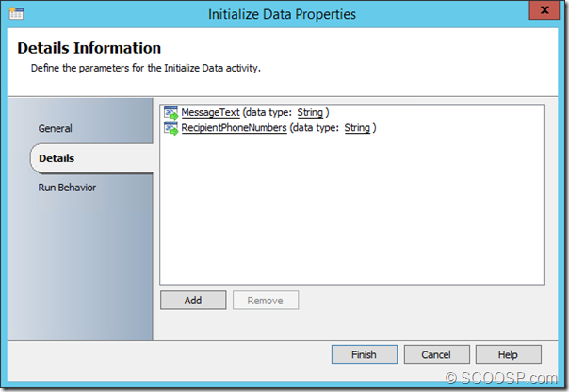Image resolution: width=569 pixels, height=392 pixels.
Task: Open Help for this dialog
Action: pos(508,354)
